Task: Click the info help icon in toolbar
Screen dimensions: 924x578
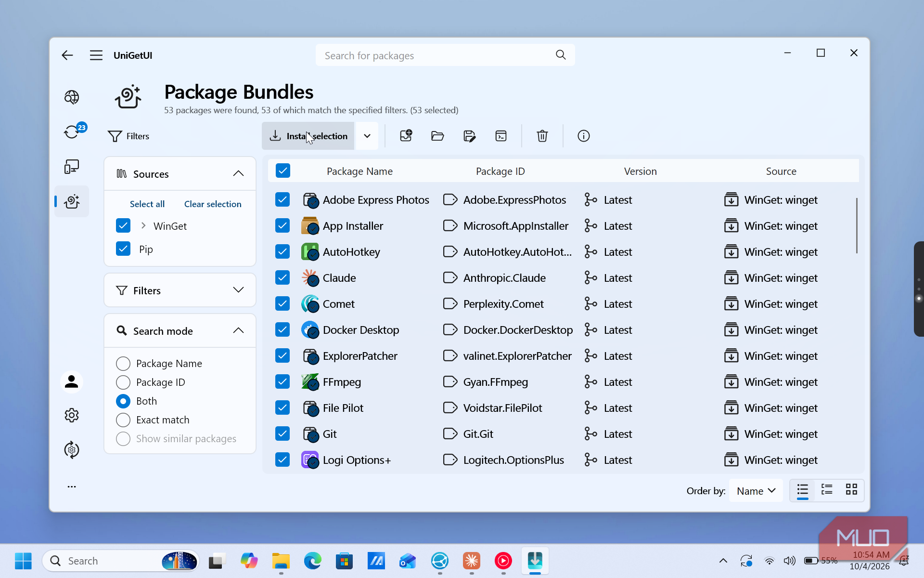Action: point(584,136)
